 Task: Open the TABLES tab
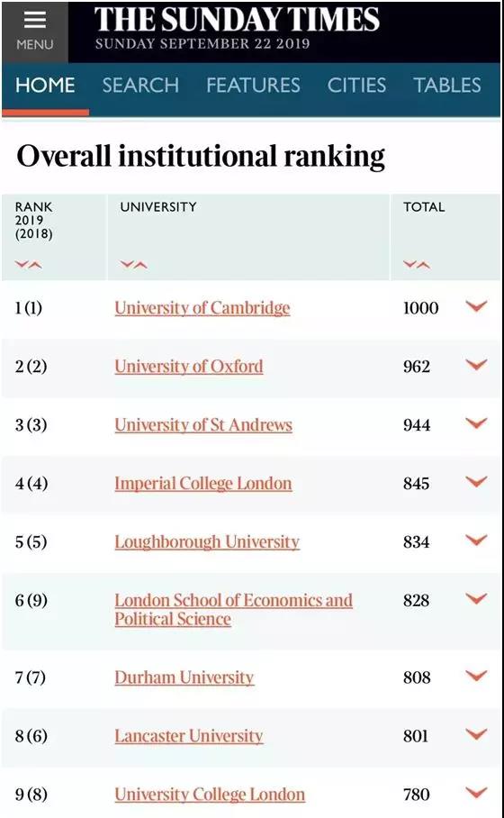(x=447, y=85)
